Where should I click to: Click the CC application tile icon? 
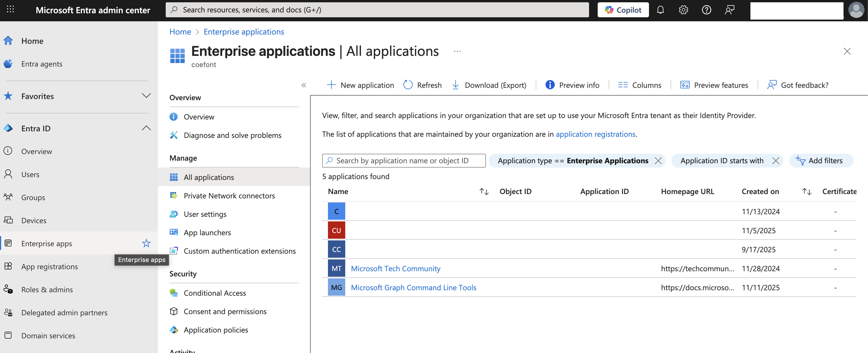pos(336,249)
